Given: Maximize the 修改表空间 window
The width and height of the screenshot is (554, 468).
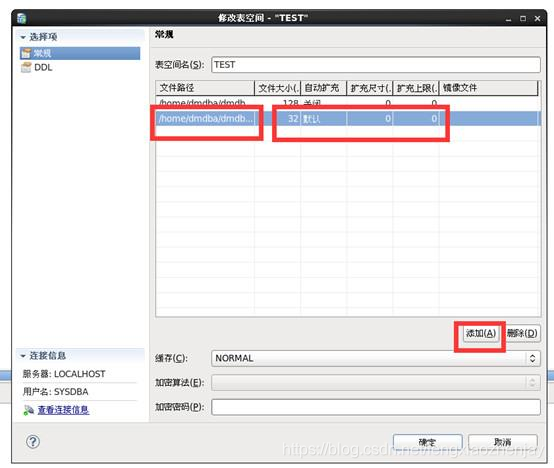Looking at the screenshot, I should (x=523, y=18).
